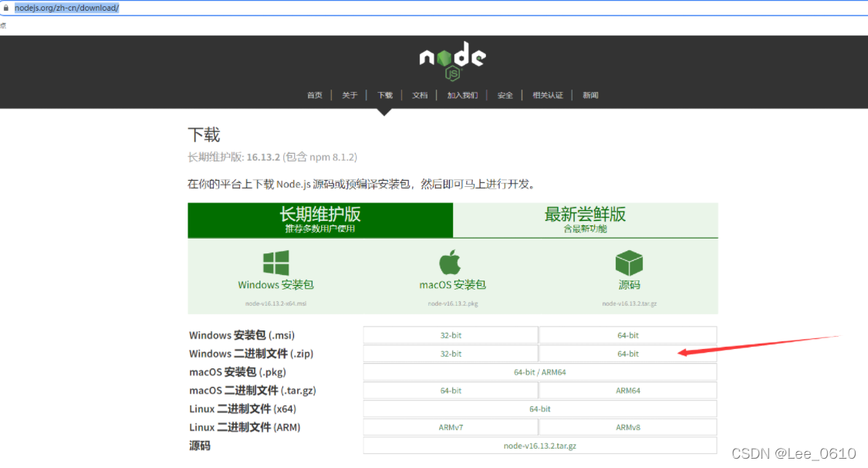Download Windows 安装包 64-bit version
Image resolution: width=868 pixels, height=468 pixels.
click(x=628, y=334)
